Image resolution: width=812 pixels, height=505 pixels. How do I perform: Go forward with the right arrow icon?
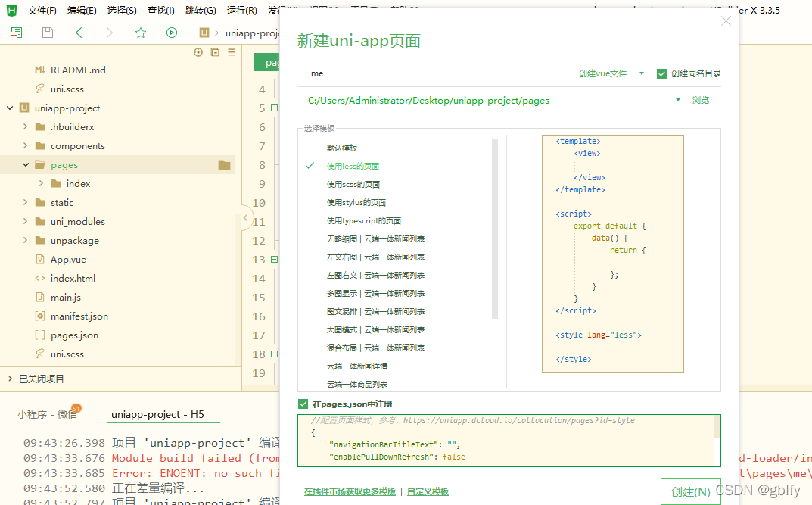pyautogui.click(x=109, y=33)
